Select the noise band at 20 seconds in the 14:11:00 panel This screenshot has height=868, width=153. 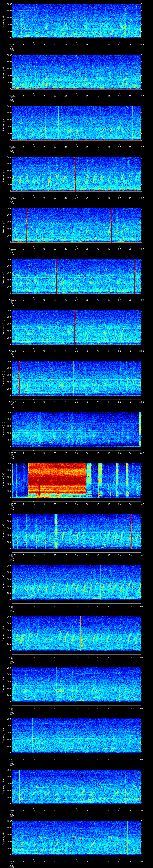coord(56,532)
